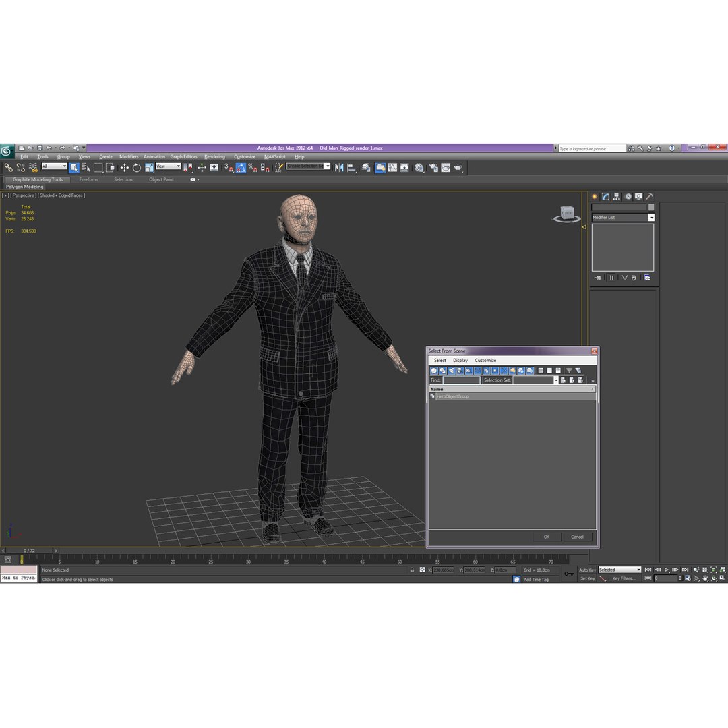Click the ViewCube in the viewport

click(567, 214)
